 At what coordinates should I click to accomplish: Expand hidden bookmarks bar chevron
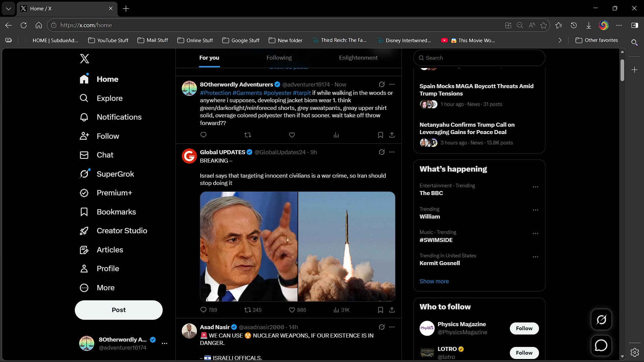[560, 40]
